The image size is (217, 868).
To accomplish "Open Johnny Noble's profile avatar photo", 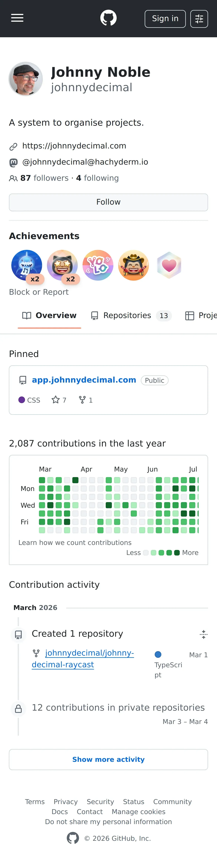I will [x=26, y=79].
